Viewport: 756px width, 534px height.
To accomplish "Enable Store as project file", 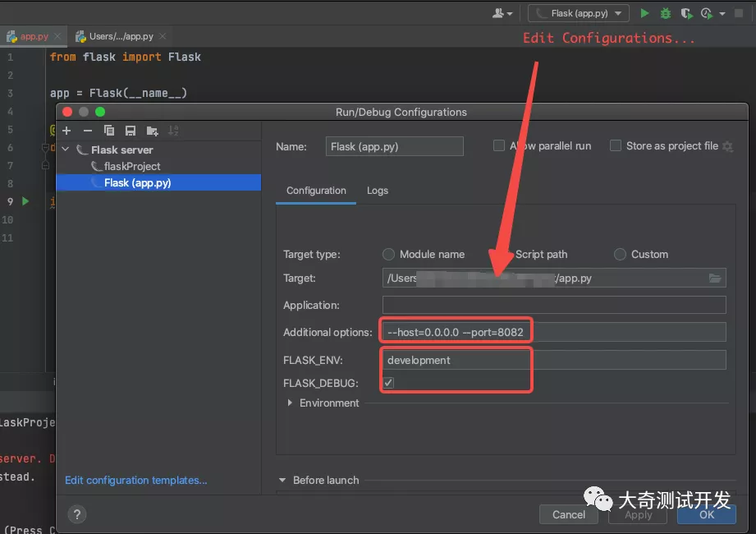I will click(x=616, y=145).
